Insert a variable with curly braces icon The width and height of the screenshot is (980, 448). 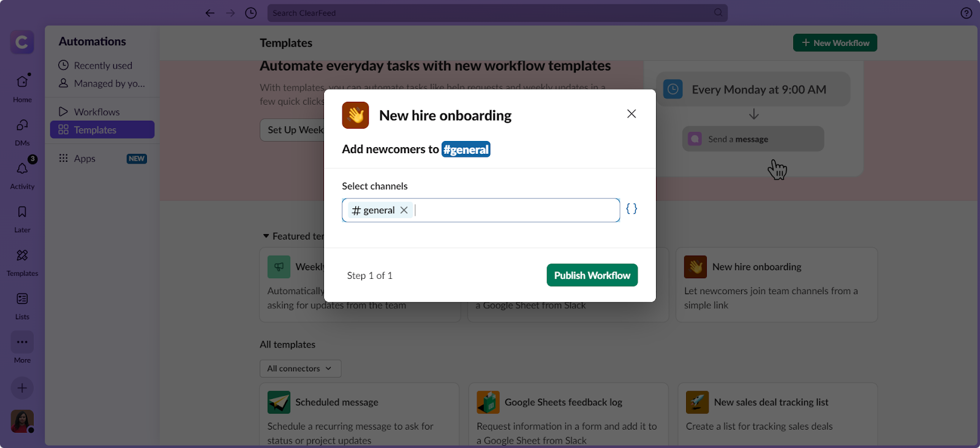tap(631, 209)
